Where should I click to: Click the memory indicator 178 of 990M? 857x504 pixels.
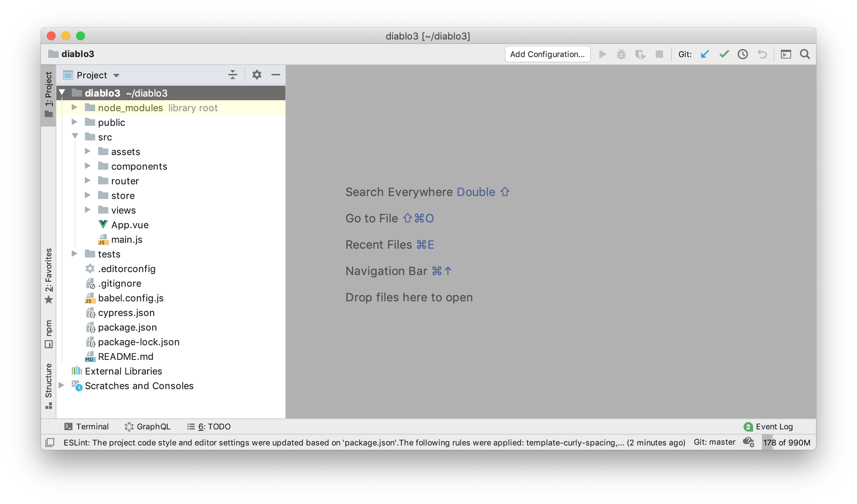pos(787,443)
